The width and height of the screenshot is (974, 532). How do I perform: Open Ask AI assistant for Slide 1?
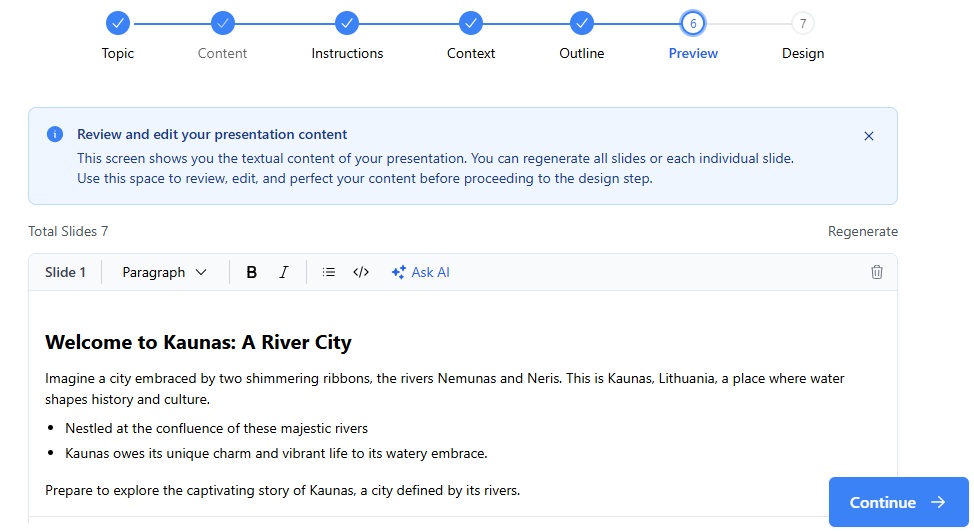(421, 272)
